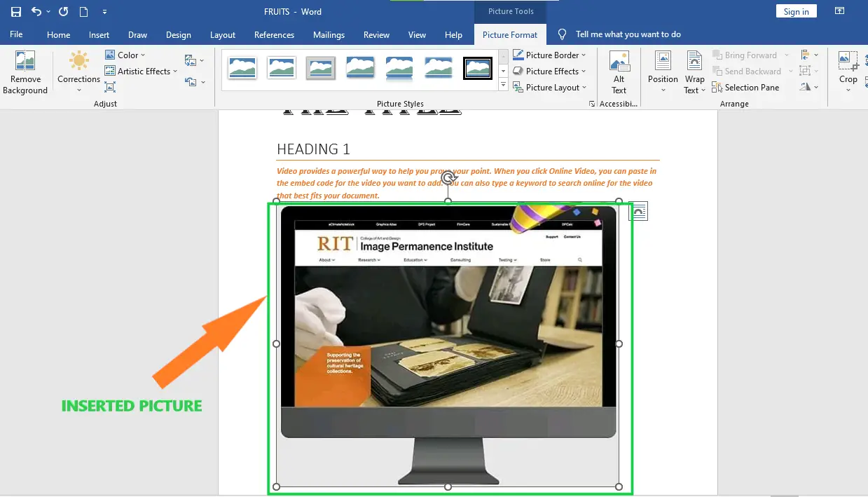Click the Sign in button

coord(796,11)
